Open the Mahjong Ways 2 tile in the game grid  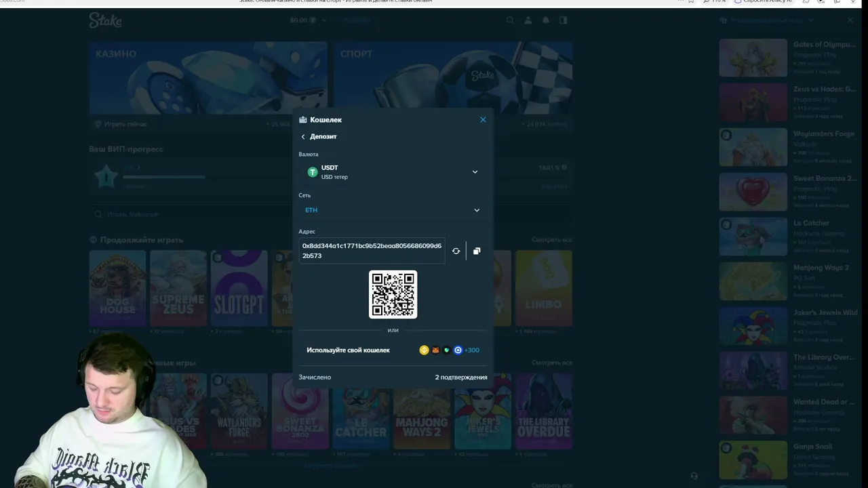422,411
